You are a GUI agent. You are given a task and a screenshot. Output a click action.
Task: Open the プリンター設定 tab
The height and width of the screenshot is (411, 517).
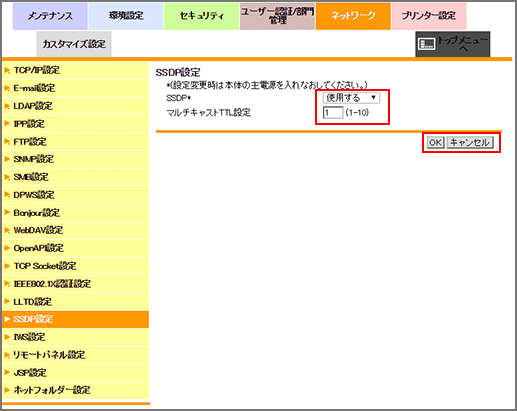429,16
